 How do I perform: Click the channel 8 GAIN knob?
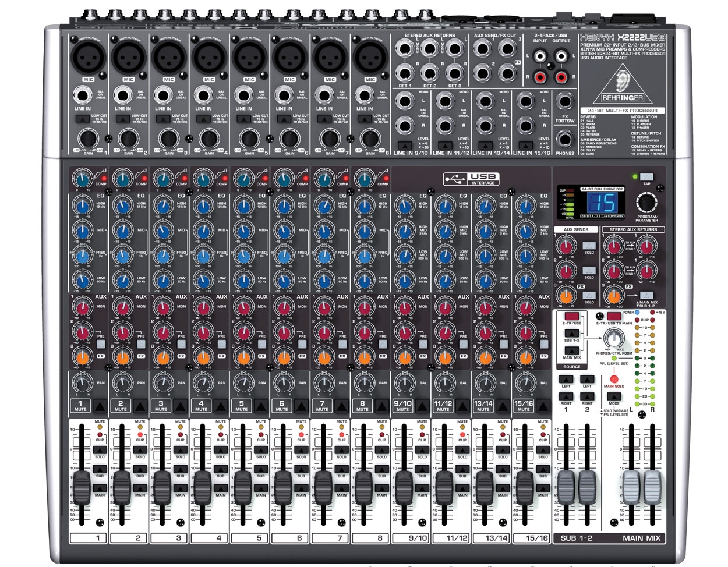tap(369, 139)
